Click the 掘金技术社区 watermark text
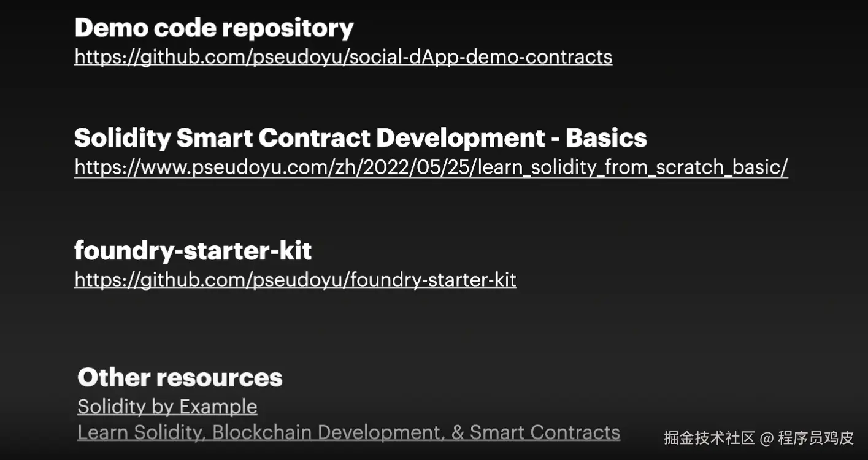868x460 pixels. tap(709, 438)
